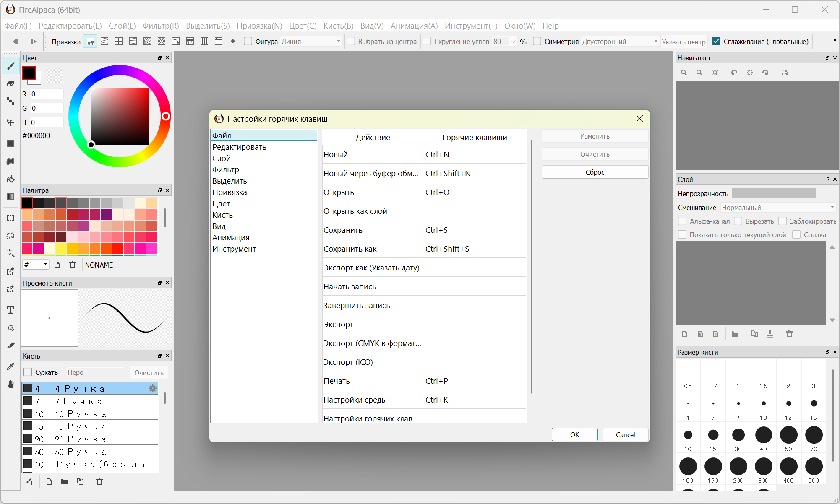Click OK in hotkey settings dialog

[574, 435]
